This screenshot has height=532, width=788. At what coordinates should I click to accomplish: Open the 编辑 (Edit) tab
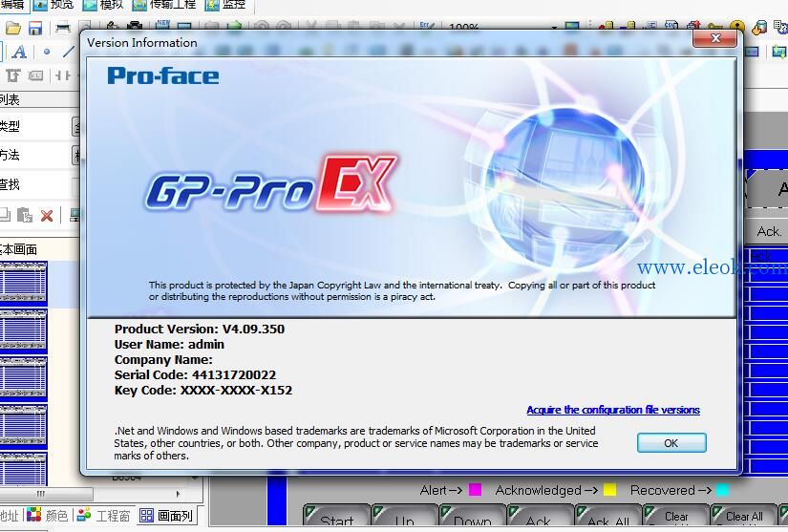pyautogui.click(x=12, y=5)
